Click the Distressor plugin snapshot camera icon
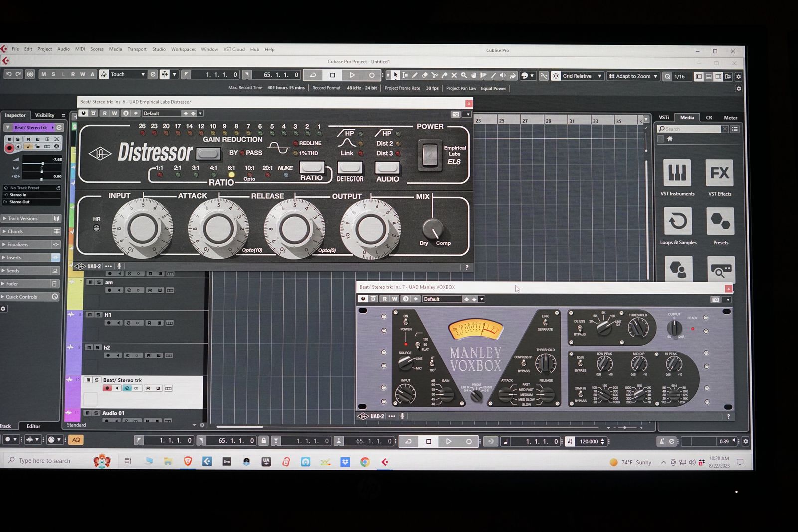The width and height of the screenshot is (798, 532). point(455,114)
